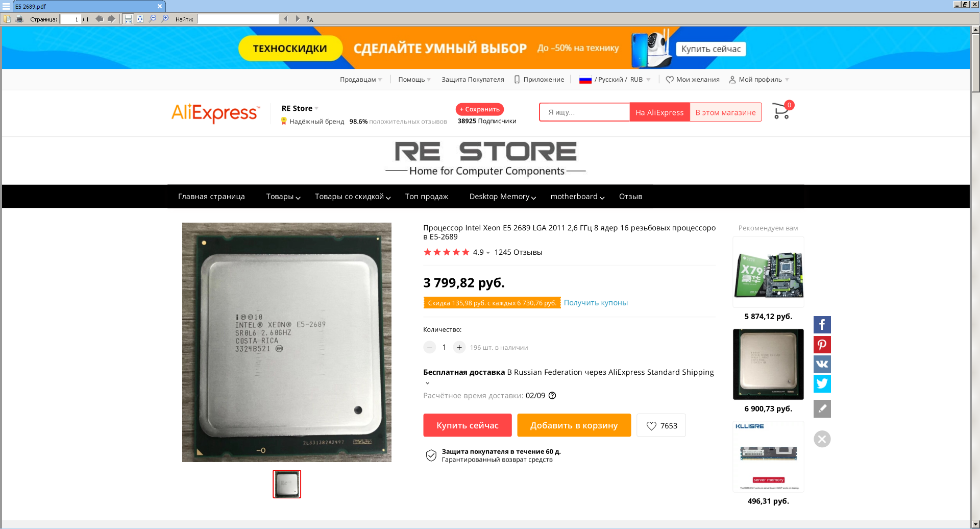Click the zoom in magnifier icon
The image size is (980, 529).
(x=165, y=19)
